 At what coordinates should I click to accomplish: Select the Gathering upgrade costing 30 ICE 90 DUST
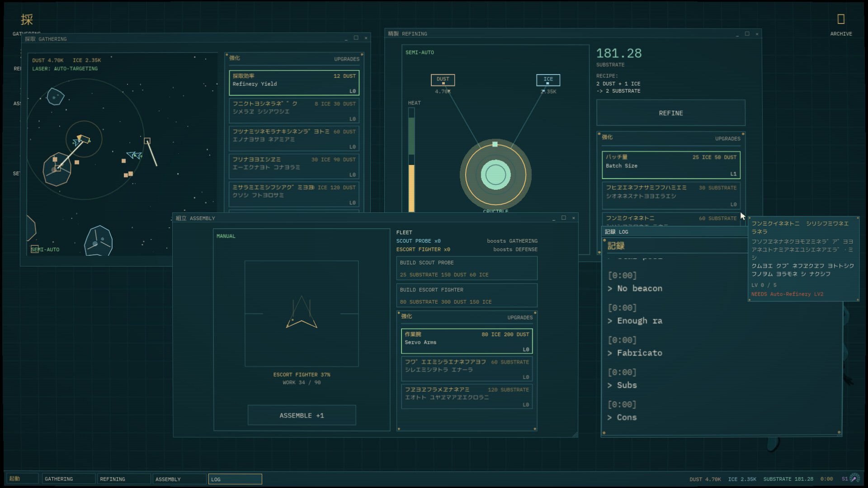pos(294,167)
